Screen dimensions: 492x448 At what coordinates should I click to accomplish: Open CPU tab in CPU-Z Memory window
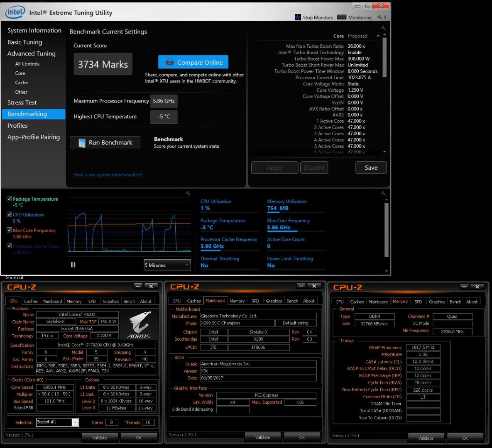coord(340,302)
